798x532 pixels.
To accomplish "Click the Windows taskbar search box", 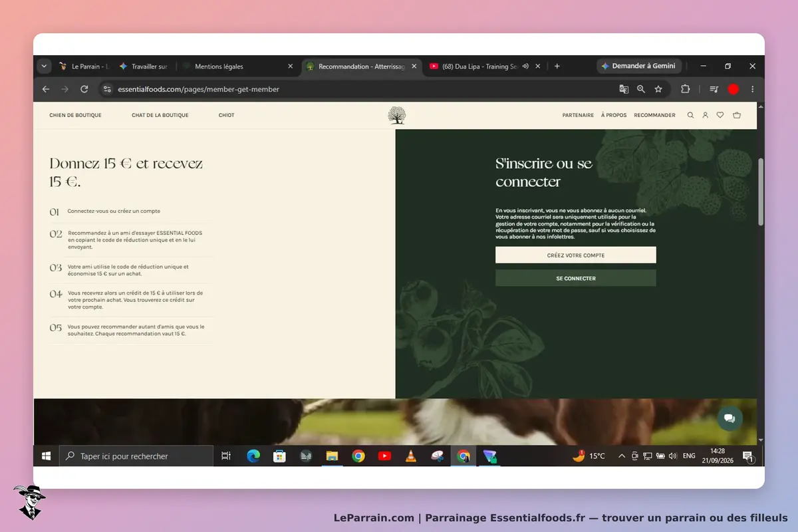I will [136, 456].
